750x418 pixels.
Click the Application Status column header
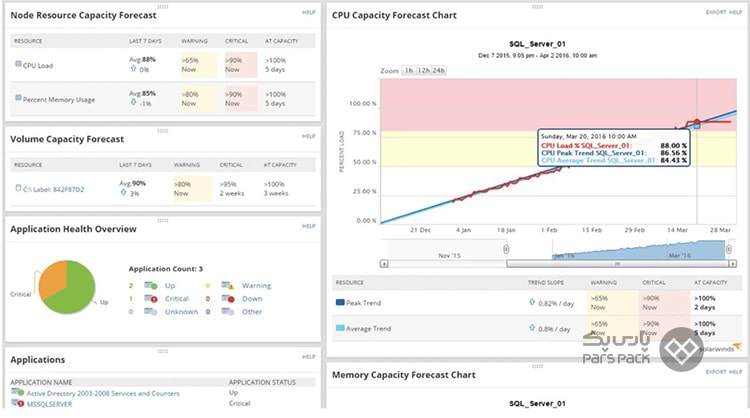[x=262, y=382]
